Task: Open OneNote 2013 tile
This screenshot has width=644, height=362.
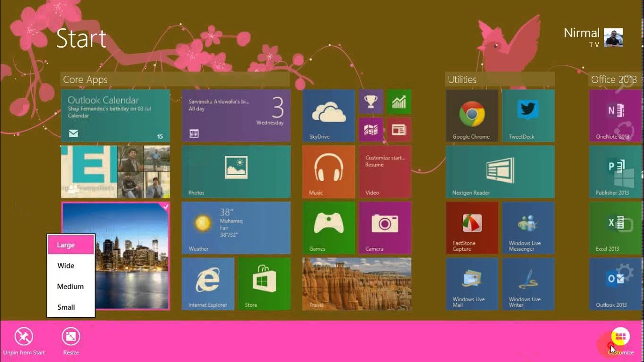Action: [615, 116]
